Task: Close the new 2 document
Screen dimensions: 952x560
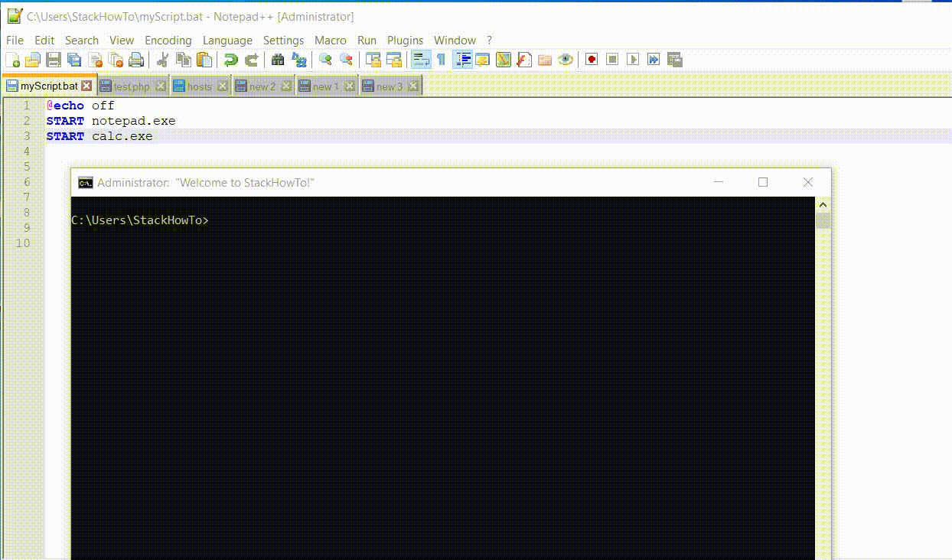Action: tap(285, 86)
